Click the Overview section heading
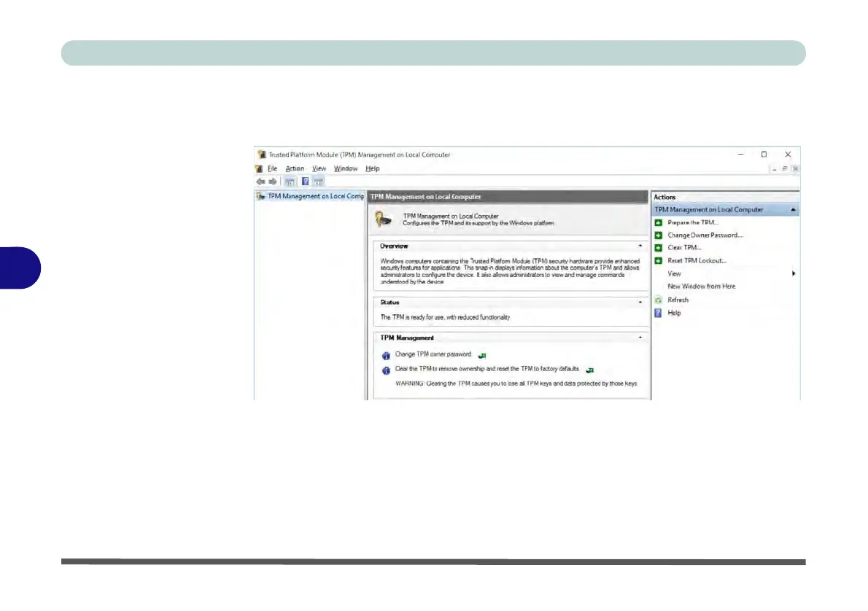868x611 pixels. point(394,246)
